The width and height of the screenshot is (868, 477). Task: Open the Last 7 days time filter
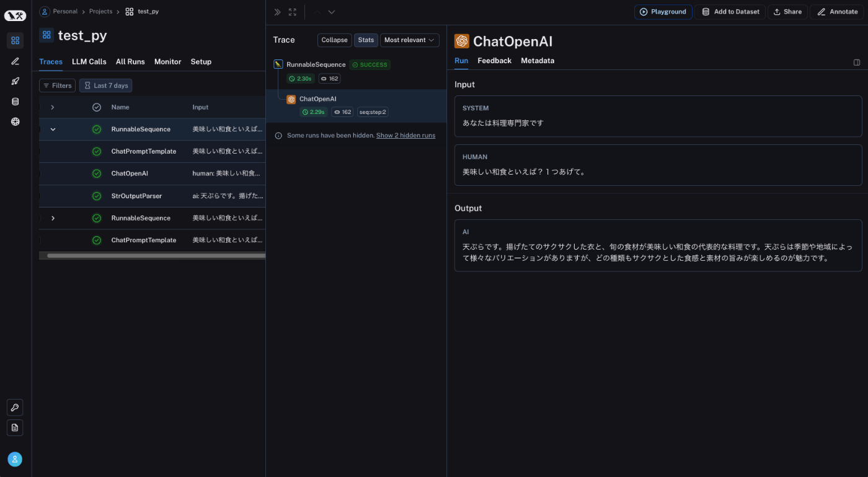point(105,85)
